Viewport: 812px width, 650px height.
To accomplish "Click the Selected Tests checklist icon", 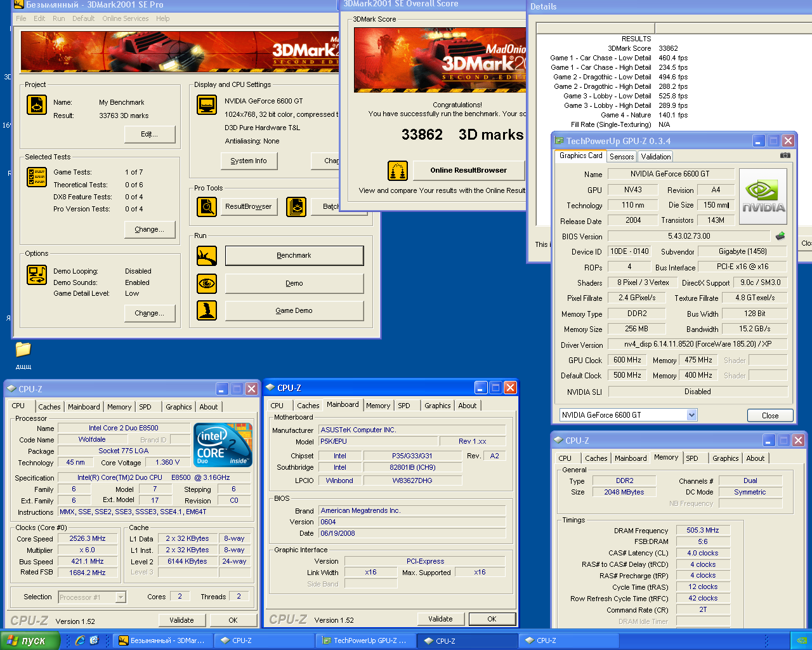I will coord(37,176).
